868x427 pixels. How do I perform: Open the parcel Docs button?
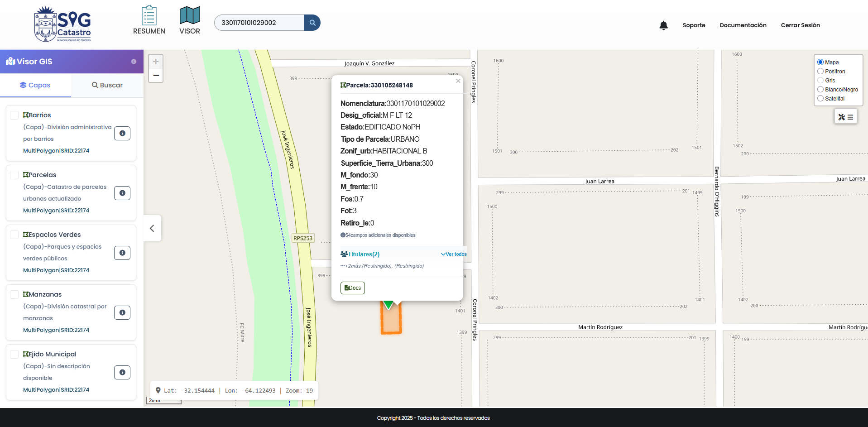point(352,288)
